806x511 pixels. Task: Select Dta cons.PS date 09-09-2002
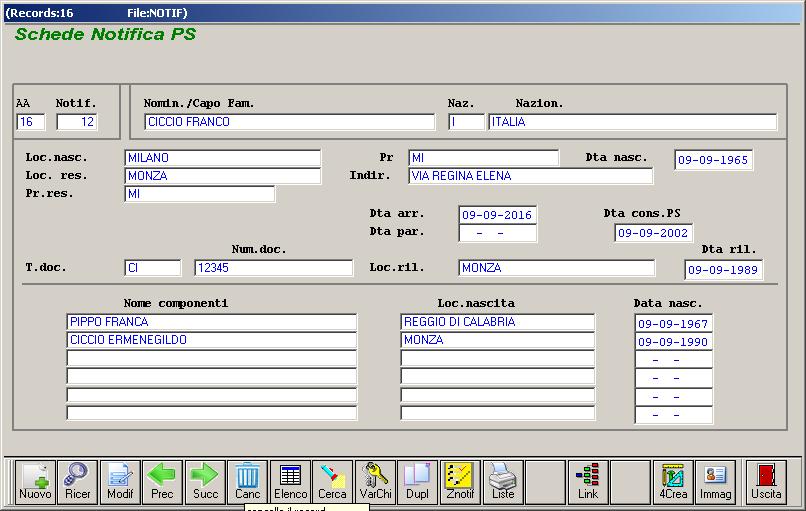click(x=653, y=233)
